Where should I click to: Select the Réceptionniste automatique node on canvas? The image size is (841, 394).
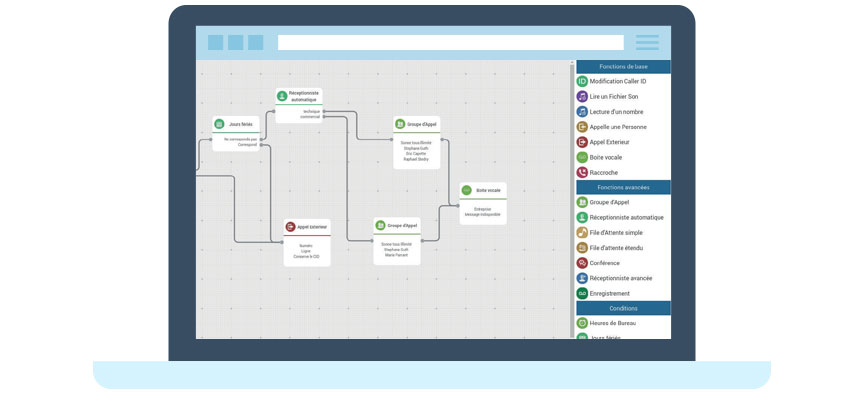(299, 106)
